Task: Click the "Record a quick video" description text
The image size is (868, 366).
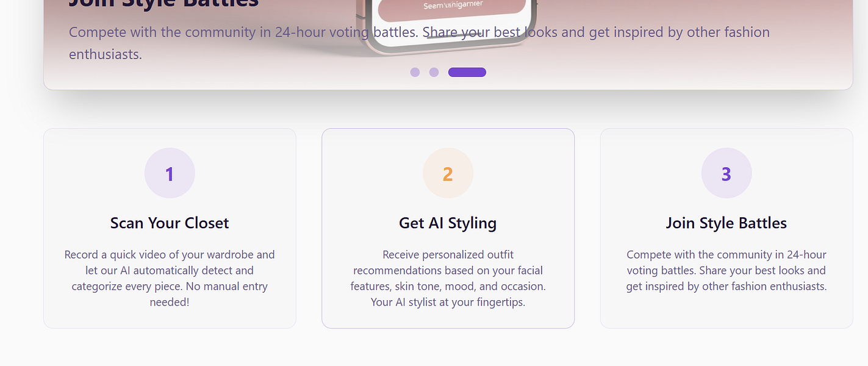Action: click(170, 278)
